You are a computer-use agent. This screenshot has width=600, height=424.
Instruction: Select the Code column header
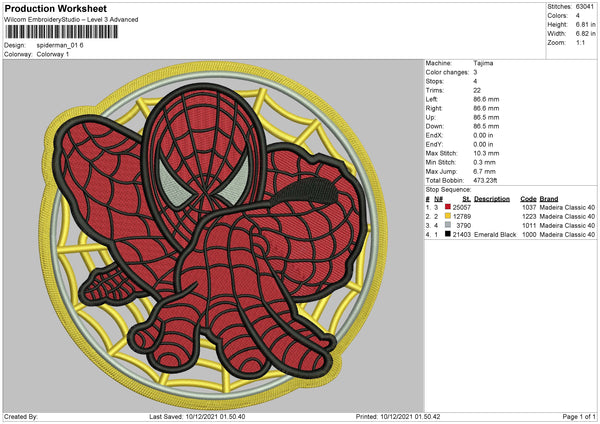529,198
